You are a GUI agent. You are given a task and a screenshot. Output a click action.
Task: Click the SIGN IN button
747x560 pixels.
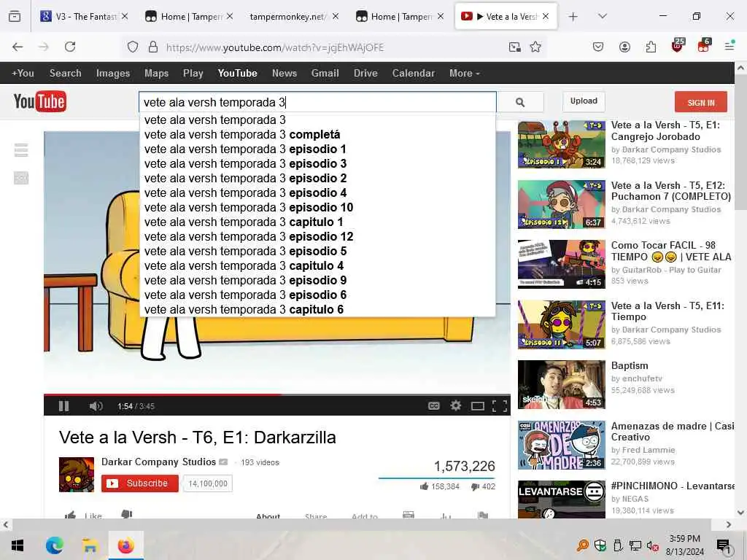701,102
